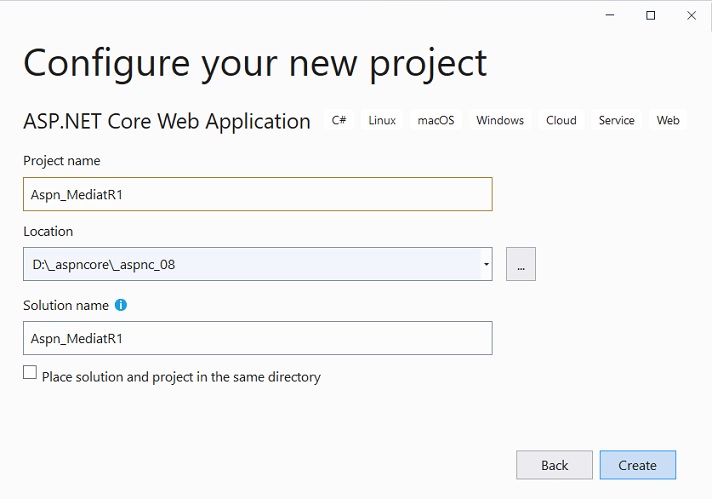Click the Cloud project type tag
The image size is (712, 499).
[x=561, y=120]
